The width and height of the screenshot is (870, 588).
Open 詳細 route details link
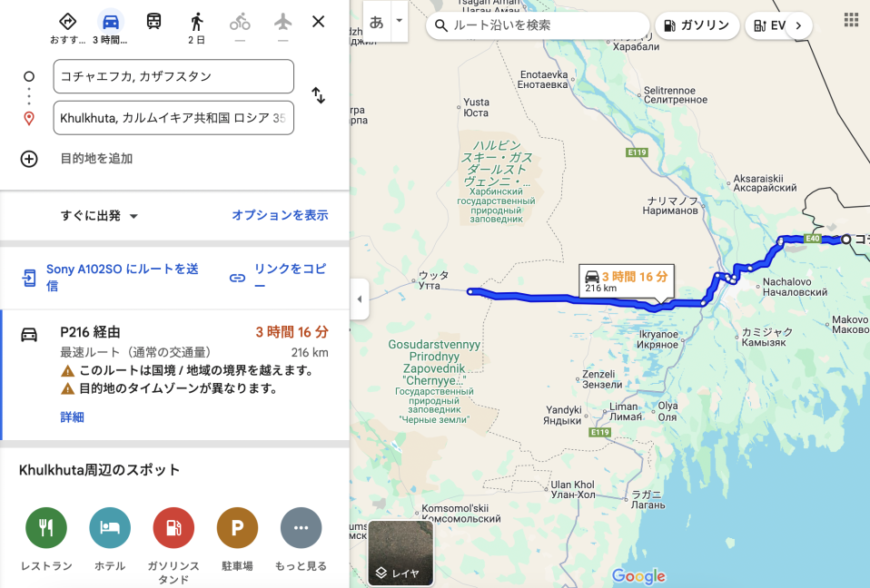(72, 417)
